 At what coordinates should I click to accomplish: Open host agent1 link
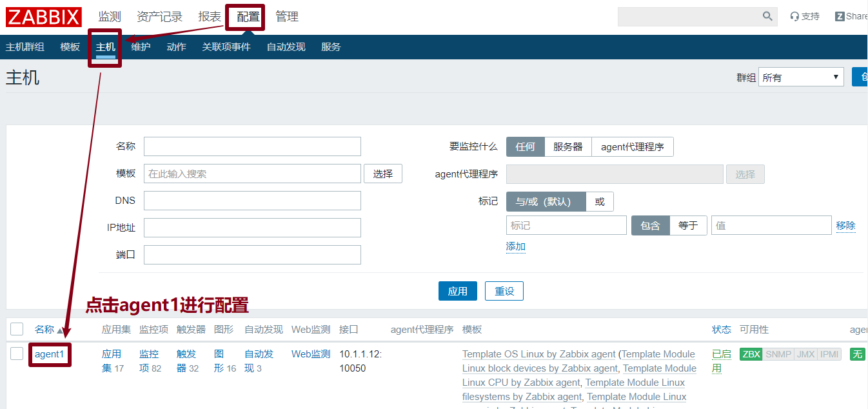click(x=50, y=354)
